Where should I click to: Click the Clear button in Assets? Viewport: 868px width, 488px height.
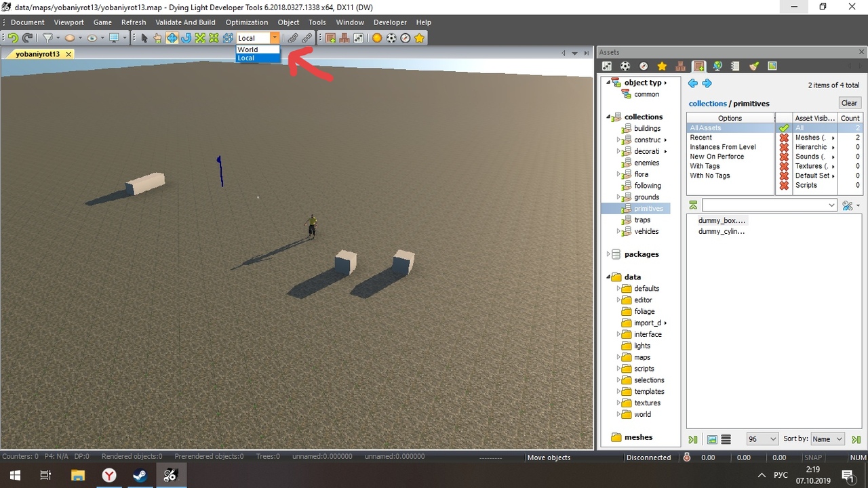pos(849,103)
